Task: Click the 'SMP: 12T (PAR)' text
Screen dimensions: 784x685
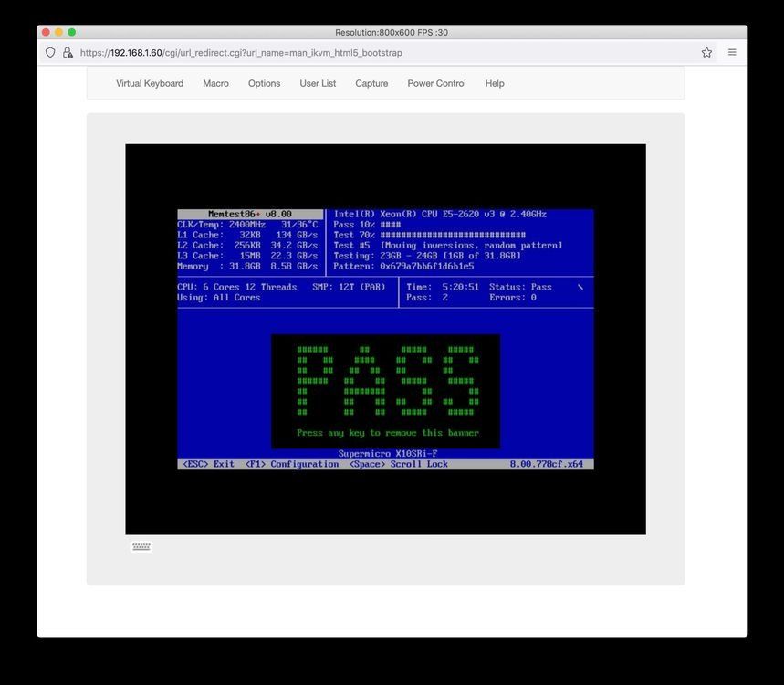Action: click(349, 287)
